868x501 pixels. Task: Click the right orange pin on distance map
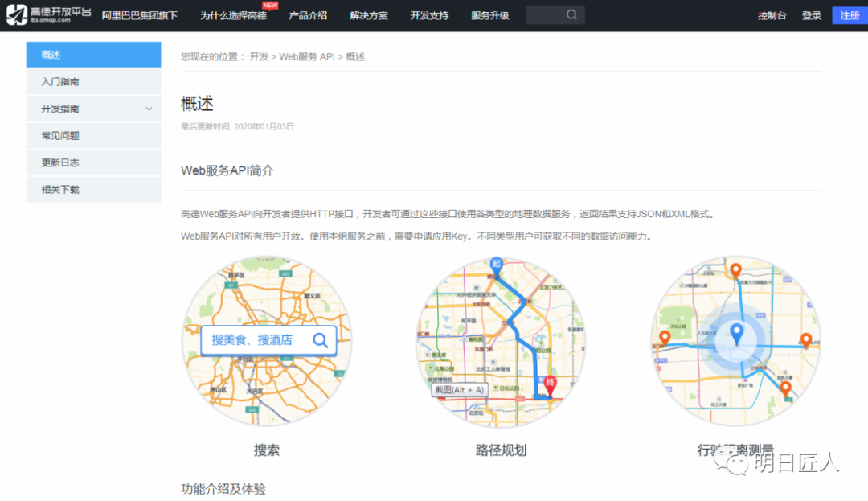(x=806, y=340)
